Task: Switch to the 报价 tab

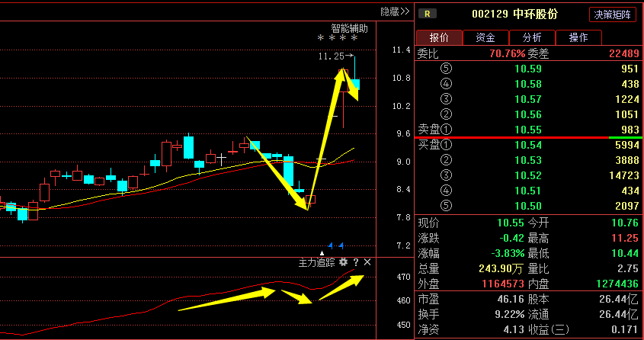Action: pyautogui.click(x=439, y=37)
